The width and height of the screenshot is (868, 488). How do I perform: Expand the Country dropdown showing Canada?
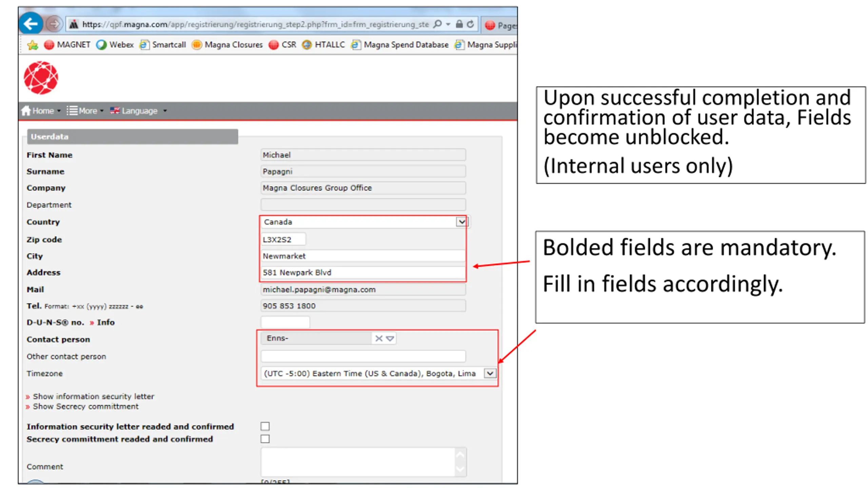point(461,222)
